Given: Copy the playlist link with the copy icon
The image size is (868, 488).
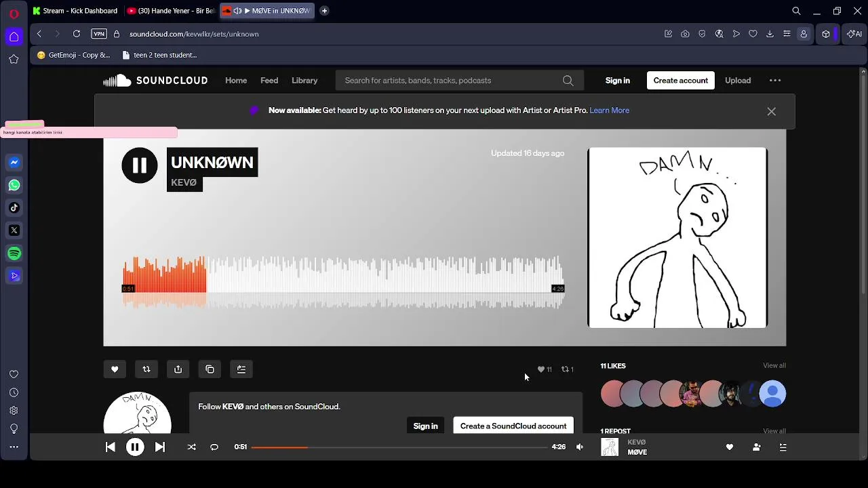Looking at the screenshot, I should [210, 369].
